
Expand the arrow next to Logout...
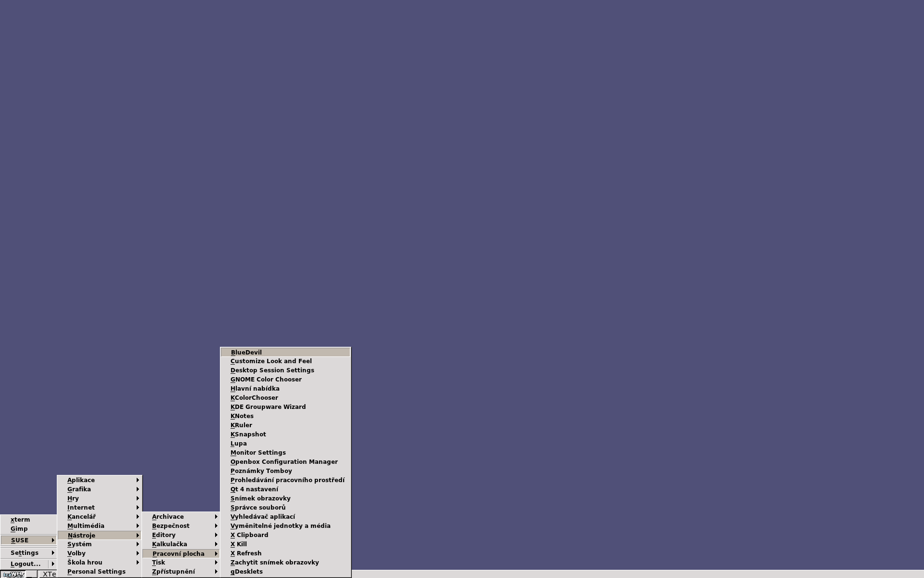53,564
